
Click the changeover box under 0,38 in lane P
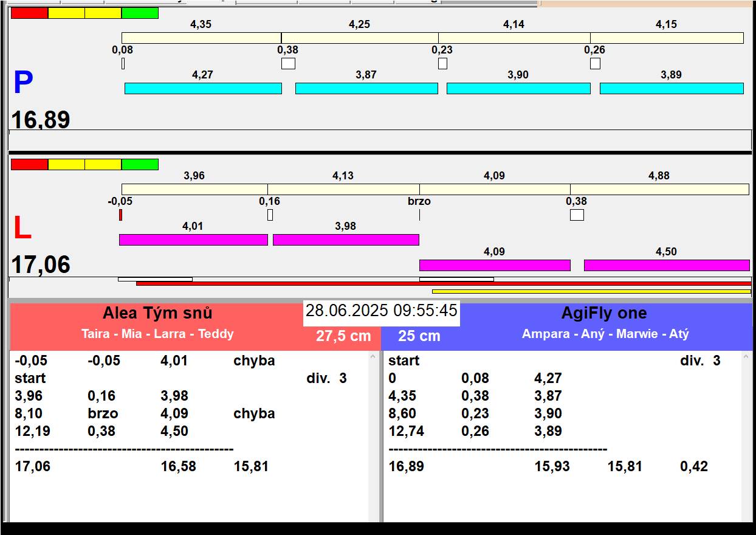click(288, 63)
